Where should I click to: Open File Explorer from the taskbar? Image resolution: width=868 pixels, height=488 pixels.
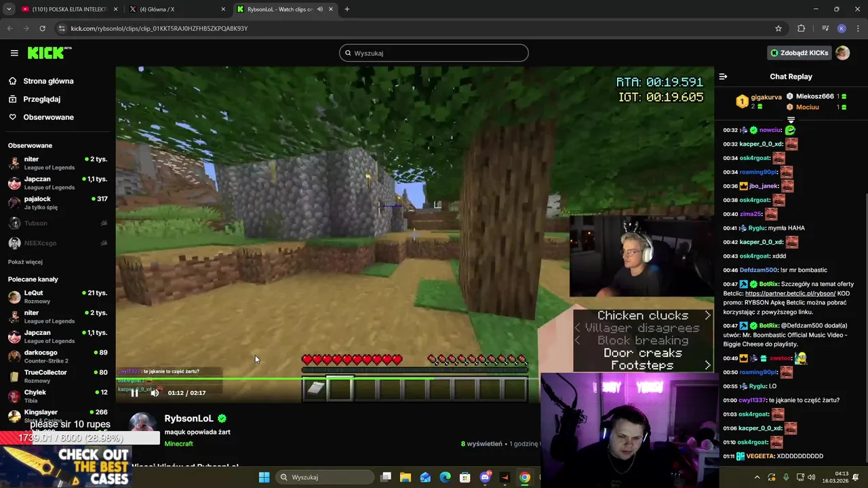click(x=406, y=477)
